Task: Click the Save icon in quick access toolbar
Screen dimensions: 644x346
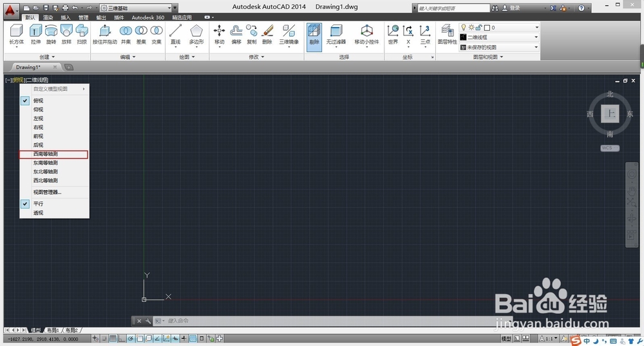Action: [x=46, y=8]
